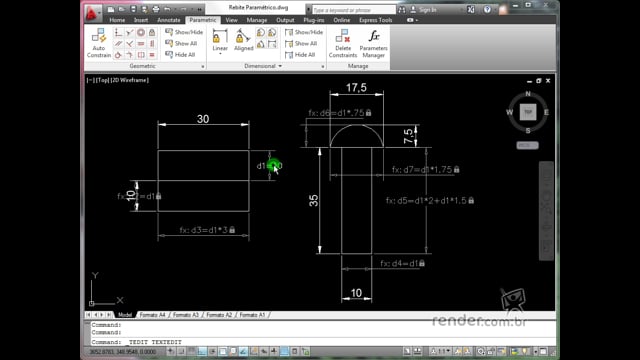Open the application menu red A button

point(92,13)
